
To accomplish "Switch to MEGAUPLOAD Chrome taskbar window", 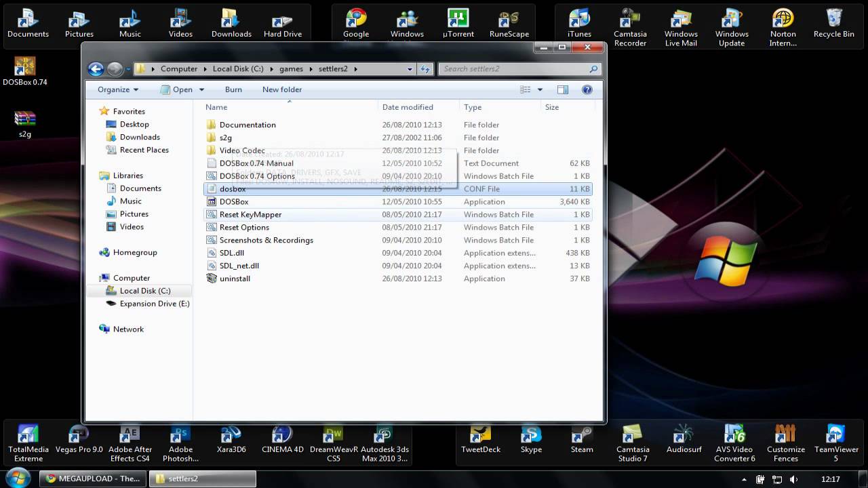I will click(x=92, y=479).
